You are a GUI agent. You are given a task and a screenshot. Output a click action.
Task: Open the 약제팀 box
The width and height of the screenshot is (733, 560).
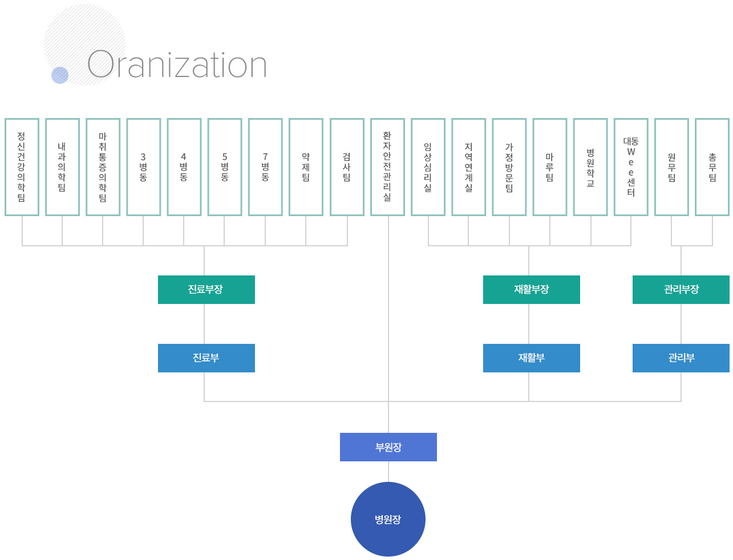(x=306, y=167)
